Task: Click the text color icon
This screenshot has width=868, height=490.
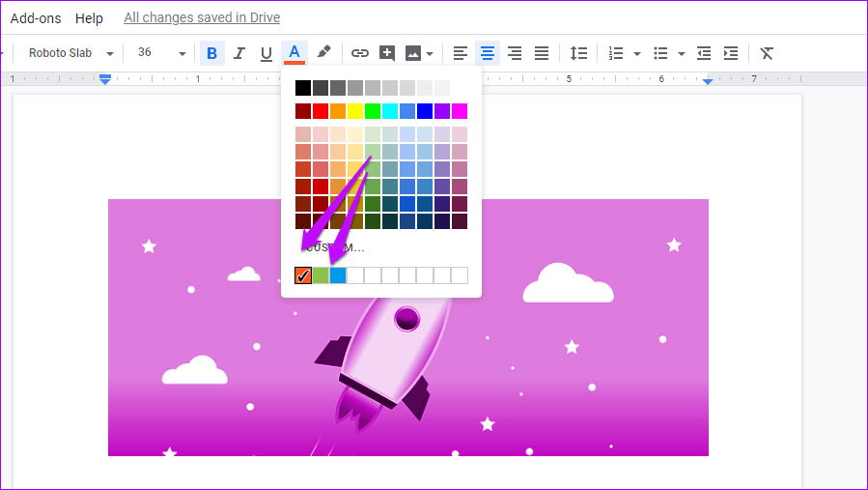Action: [294, 53]
